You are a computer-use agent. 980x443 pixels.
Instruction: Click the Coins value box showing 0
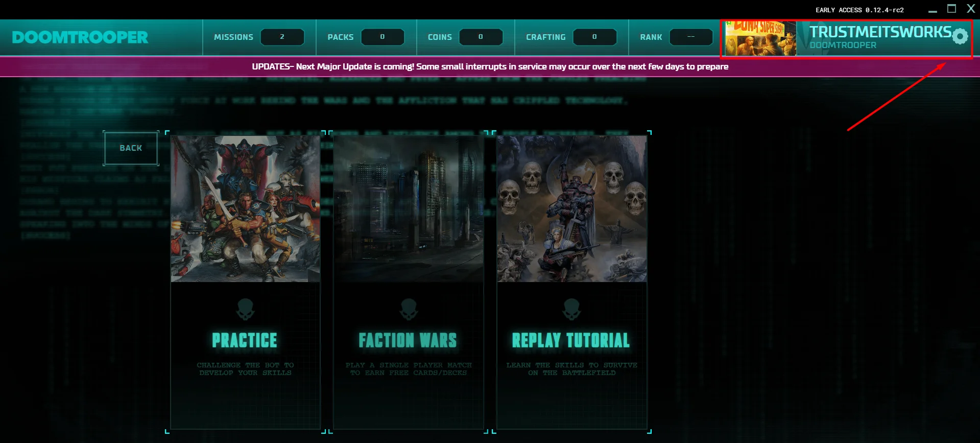pos(481,37)
